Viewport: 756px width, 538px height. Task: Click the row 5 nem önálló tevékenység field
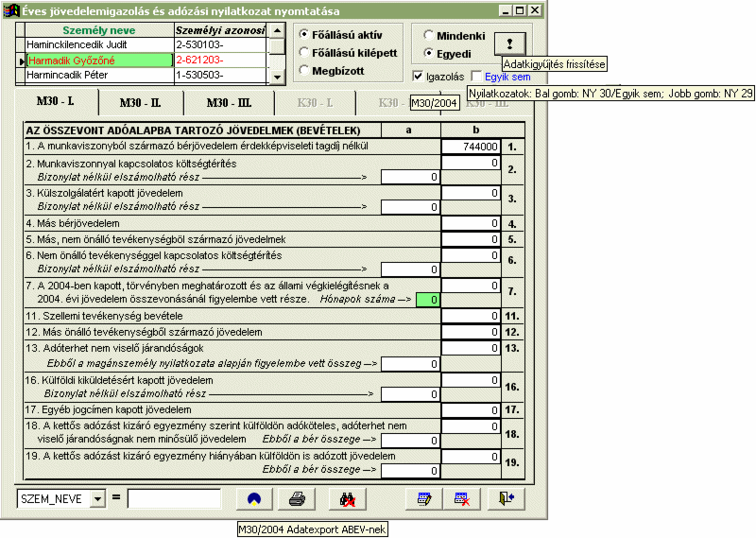click(471, 239)
